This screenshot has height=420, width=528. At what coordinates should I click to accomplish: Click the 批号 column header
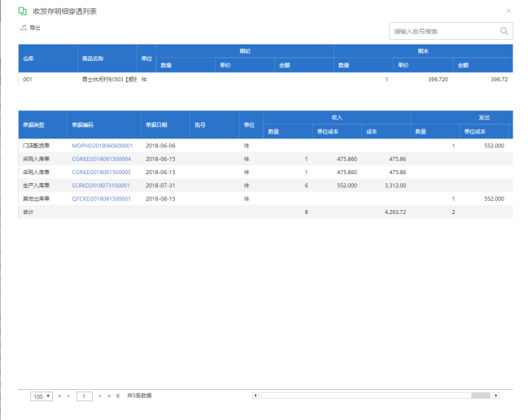215,125
